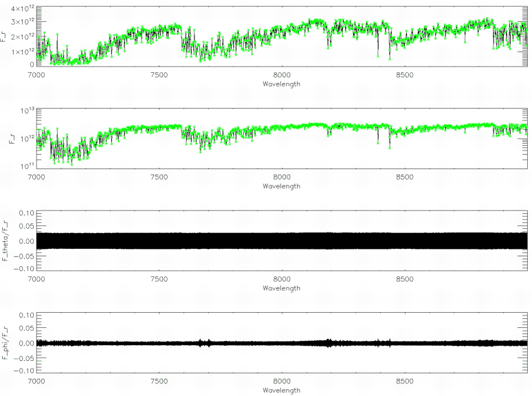Screen dimensions: 532x396
Task: Select the Wavelength label under the top plot
Action: pyautogui.click(x=282, y=84)
